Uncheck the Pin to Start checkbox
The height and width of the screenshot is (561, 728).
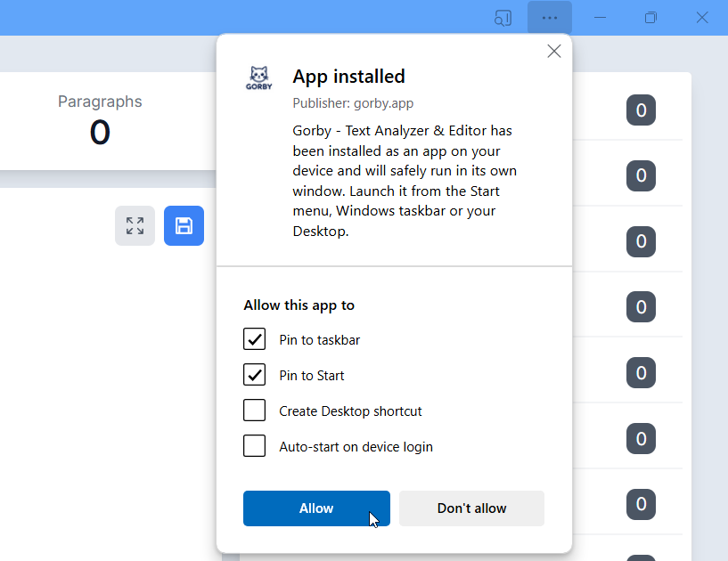pos(255,375)
